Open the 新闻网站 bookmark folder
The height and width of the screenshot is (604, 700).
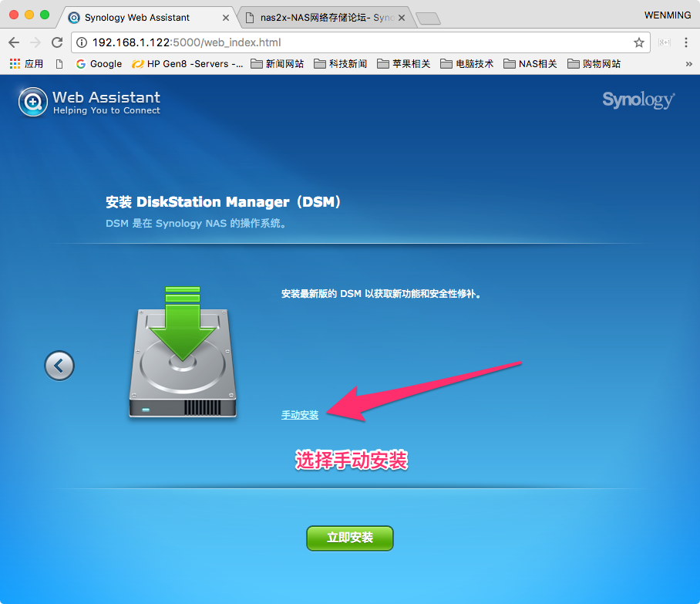pos(277,64)
